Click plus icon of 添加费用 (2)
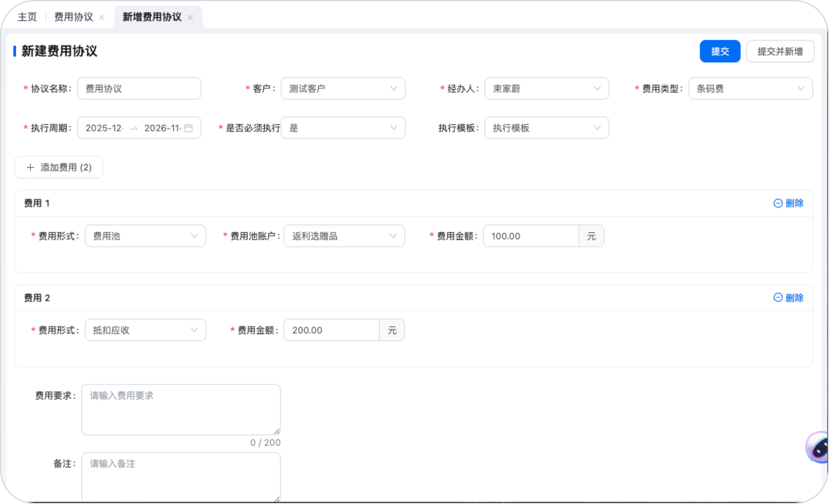The image size is (829, 504). click(31, 168)
